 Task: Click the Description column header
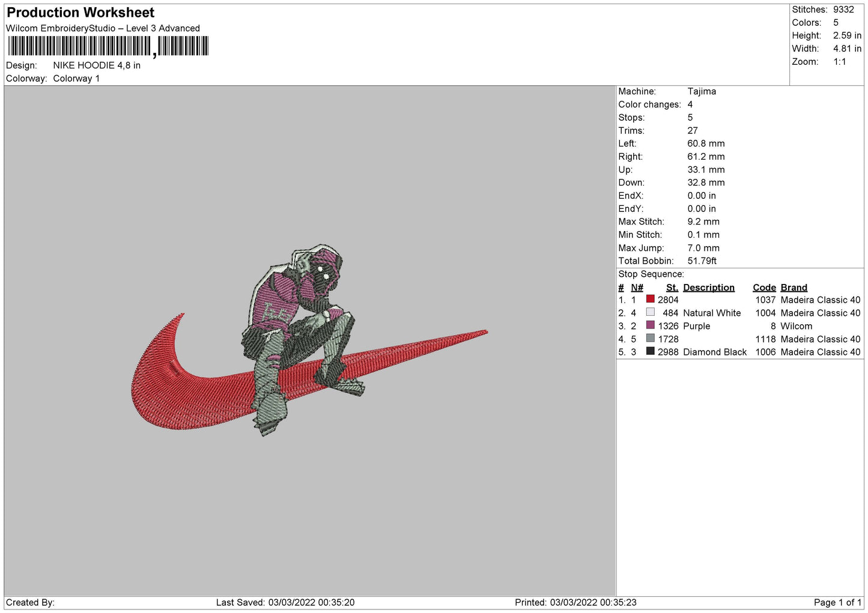coord(708,288)
